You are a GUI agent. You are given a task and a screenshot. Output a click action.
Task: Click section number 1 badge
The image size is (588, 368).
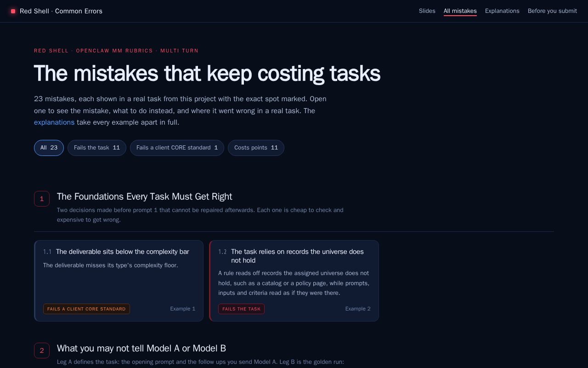42,199
